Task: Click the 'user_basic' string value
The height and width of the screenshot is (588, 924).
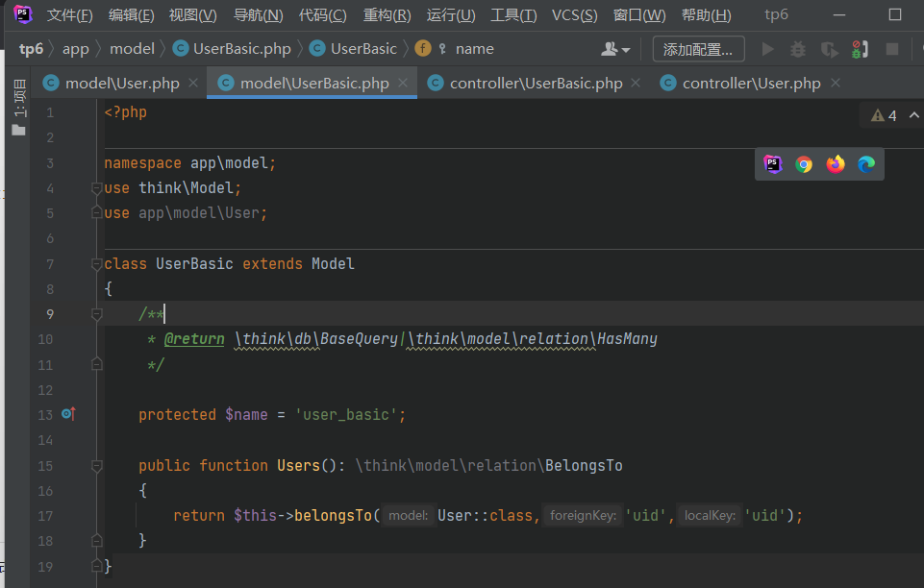Action: [x=346, y=415]
